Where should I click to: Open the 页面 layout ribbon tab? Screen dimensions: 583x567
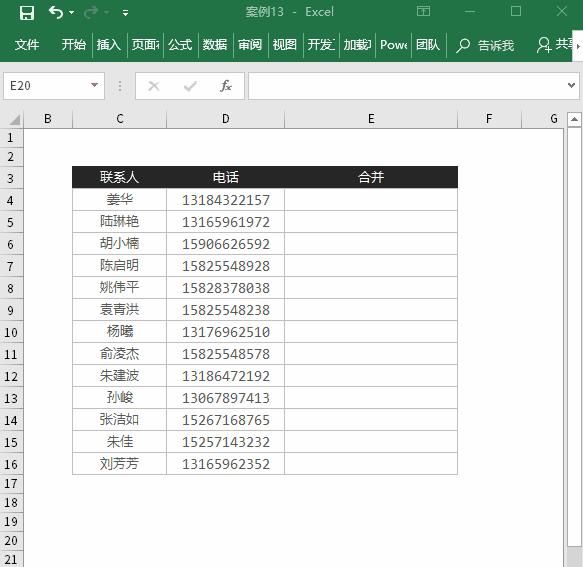coord(145,45)
